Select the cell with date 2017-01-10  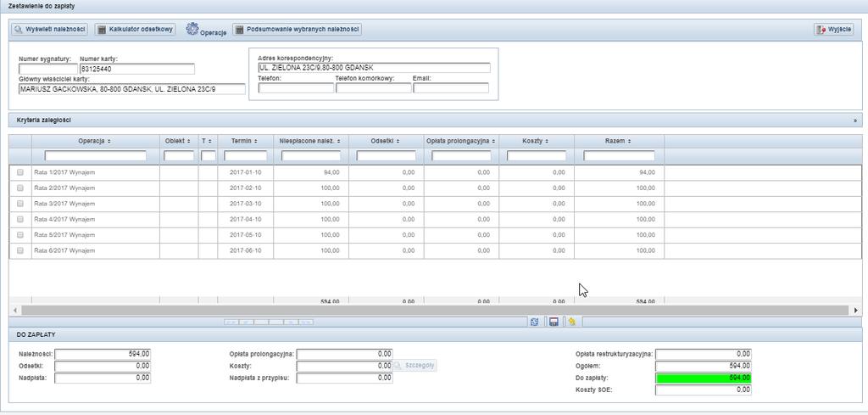click(245, 172)
